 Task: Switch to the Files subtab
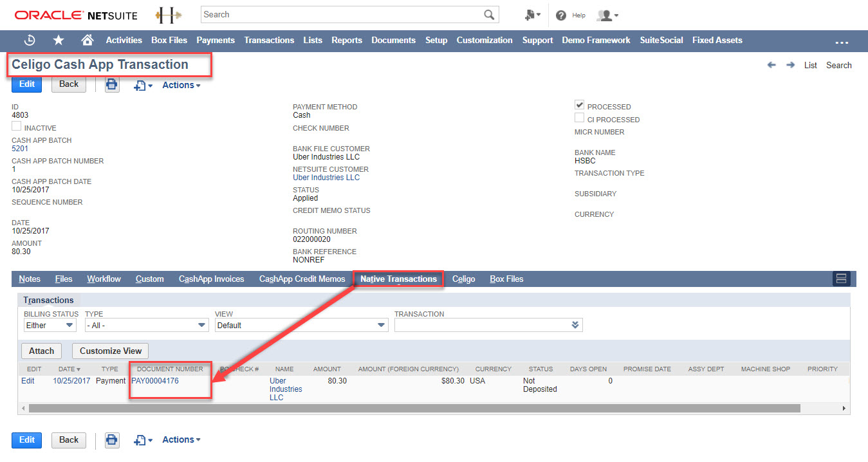click(64, 279)
